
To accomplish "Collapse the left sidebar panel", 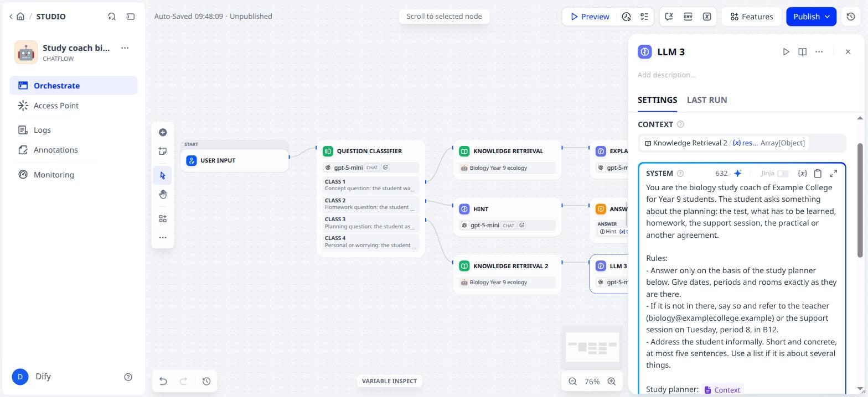I will pos(131,17).
